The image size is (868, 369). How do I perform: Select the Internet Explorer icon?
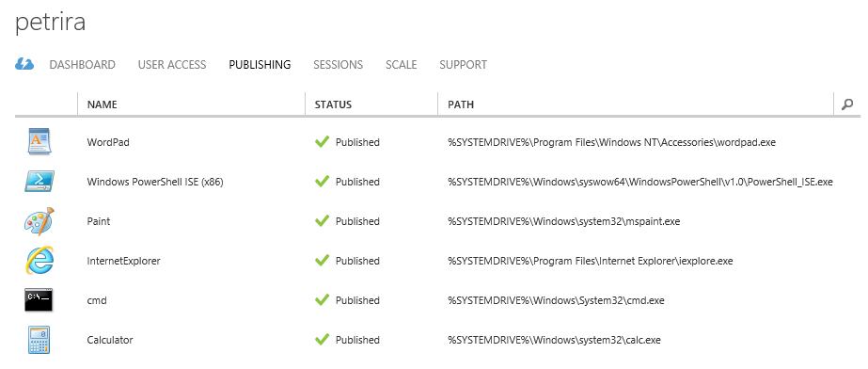[39, 261]
